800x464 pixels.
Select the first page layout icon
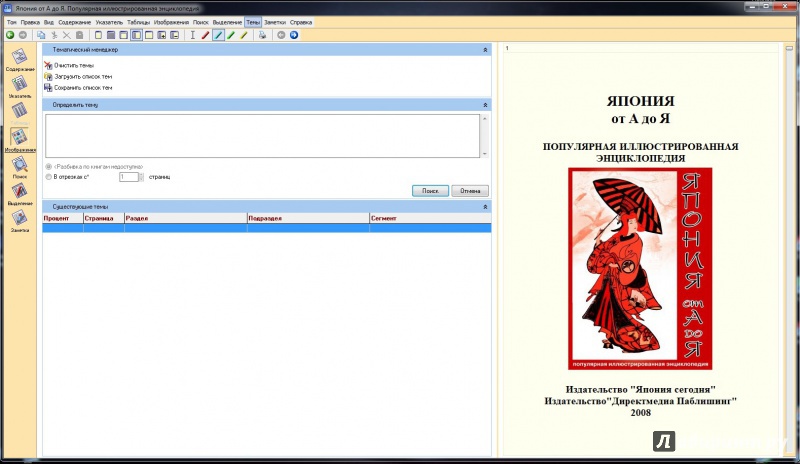click(98, 35)
